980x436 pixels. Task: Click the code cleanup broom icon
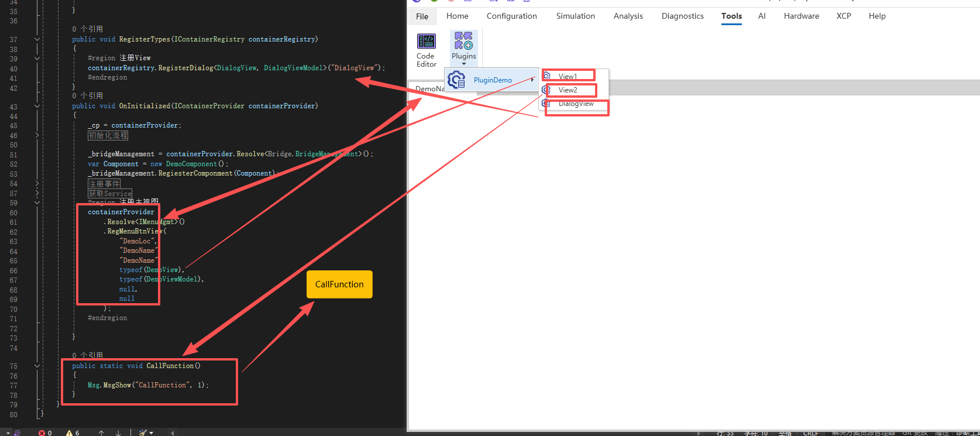click(x=143, y=433)
